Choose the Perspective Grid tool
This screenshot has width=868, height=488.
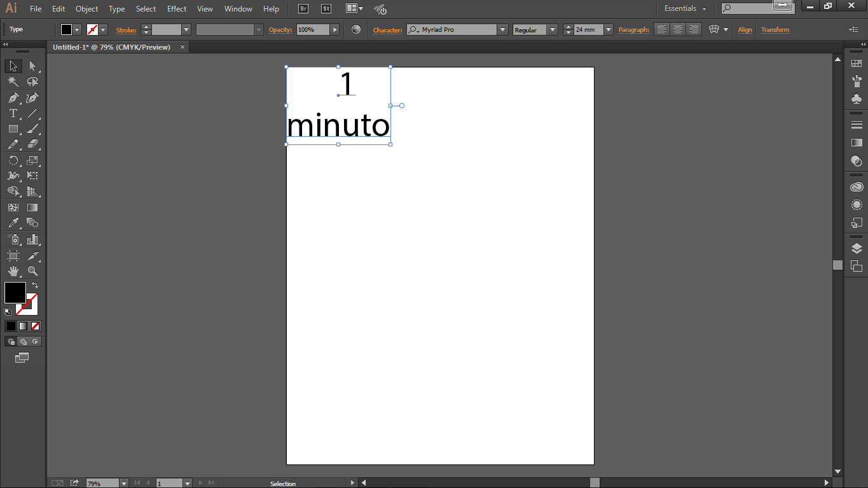tap(33, 191)
